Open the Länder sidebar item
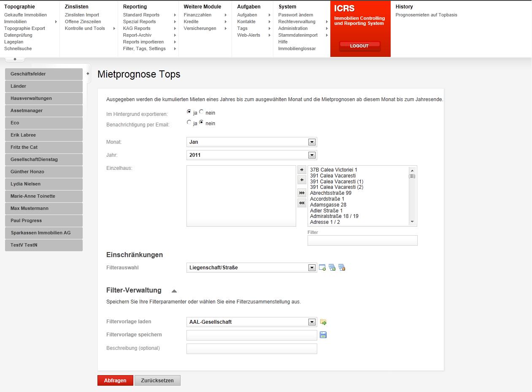The height and width of the screenshot is (392, 532). click(x=44, y=86)
